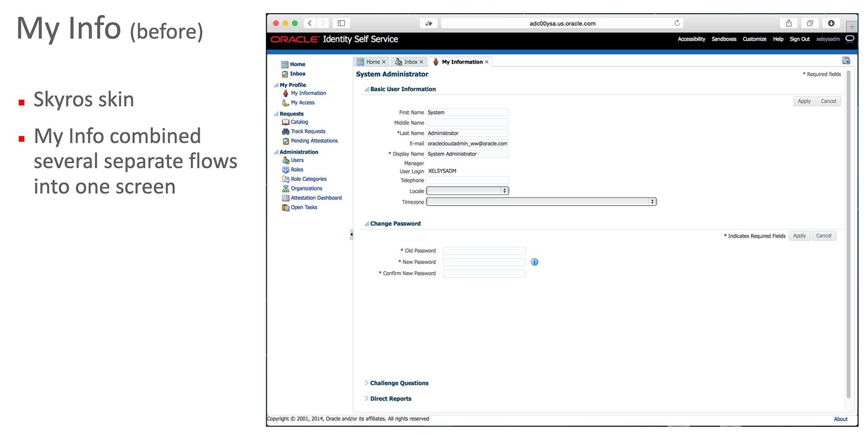Click the About link in footer
Image resolution: width=868 pixels, height=434 pixels.
840,419
